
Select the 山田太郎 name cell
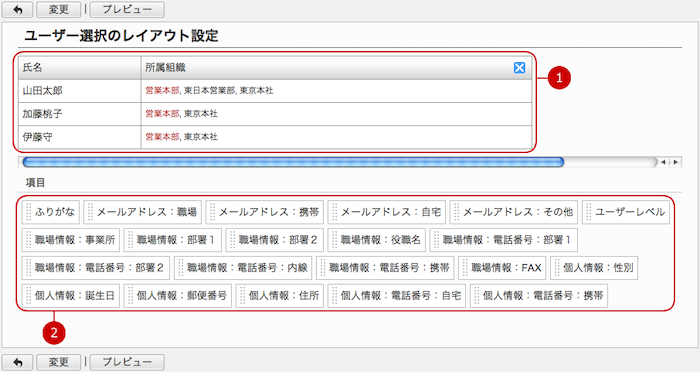point(79,91)
